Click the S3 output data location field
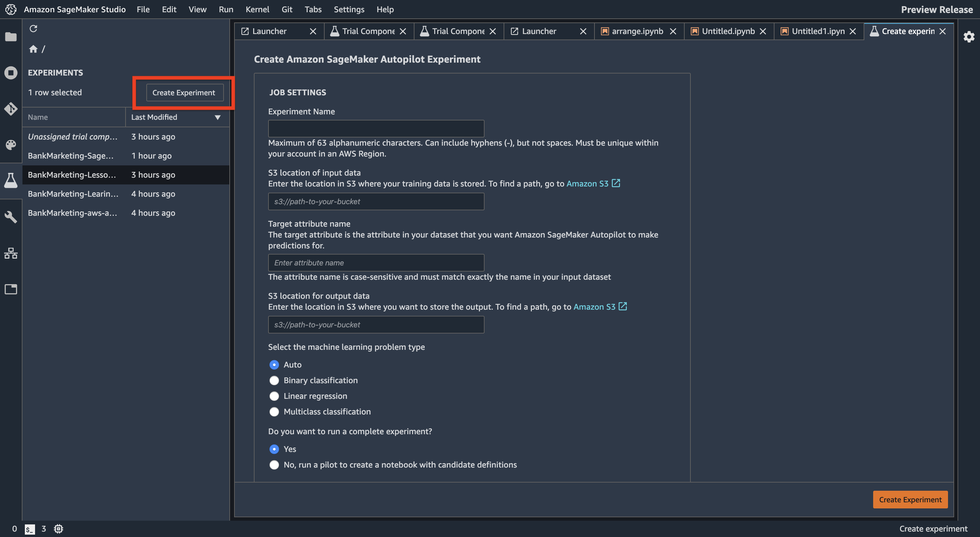This screenshot has height=537, width=980. click(x=376, y=325)
